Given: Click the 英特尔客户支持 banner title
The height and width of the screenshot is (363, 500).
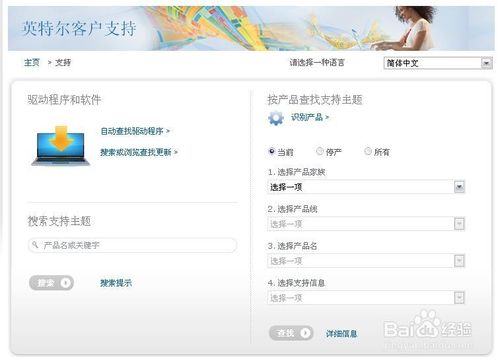Looking at the screenshot, I should coord(79,28).
